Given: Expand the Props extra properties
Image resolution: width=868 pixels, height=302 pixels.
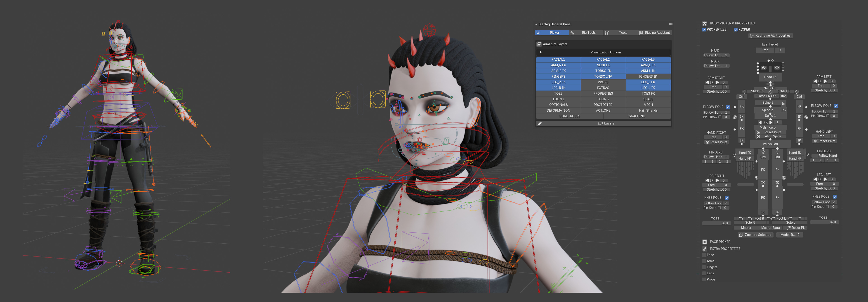Looking at the screenshot, I should [x=704, y=279].
